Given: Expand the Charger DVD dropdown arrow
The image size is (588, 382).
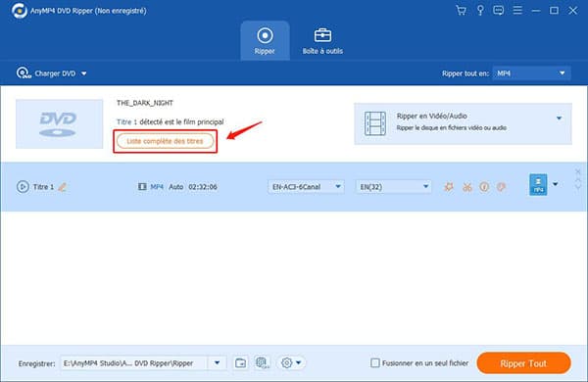Looking at the screenshot, I should 84,73.
